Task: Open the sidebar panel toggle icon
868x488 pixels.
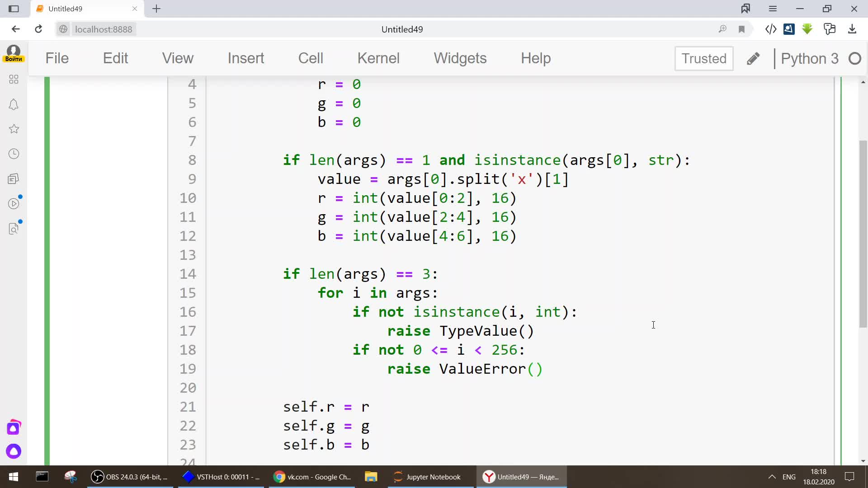Action: click(x=14, y=9)
